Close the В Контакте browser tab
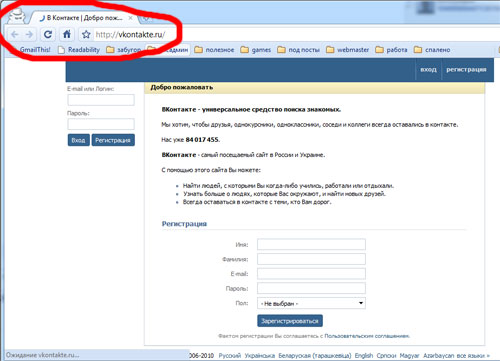This screenshot has width=500, height=361. click(x=130, y=18)
